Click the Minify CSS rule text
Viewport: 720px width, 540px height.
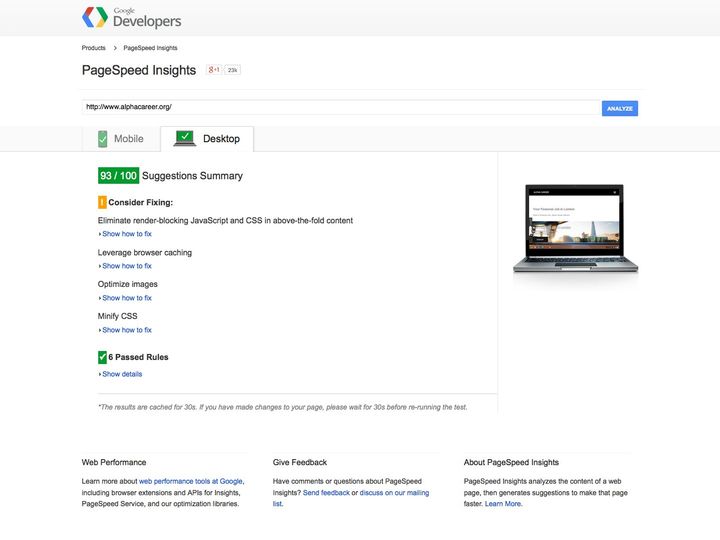click(118, 316)
